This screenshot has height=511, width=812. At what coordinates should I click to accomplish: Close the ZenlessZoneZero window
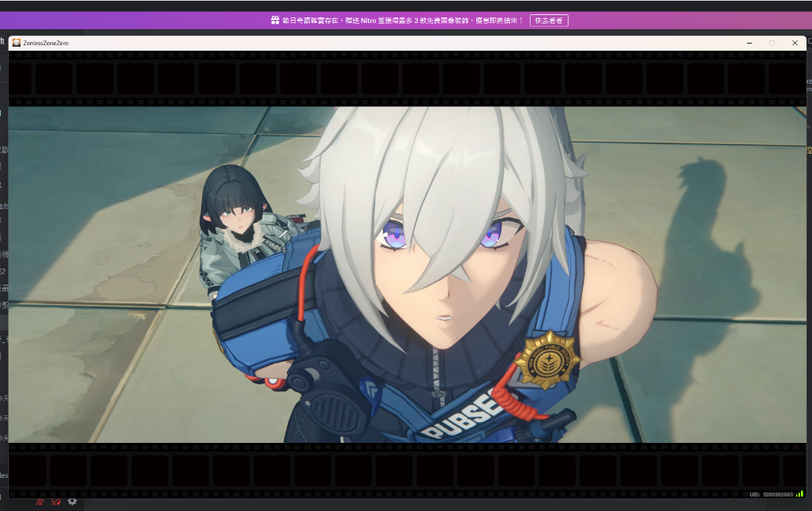(x=795, y=43)
